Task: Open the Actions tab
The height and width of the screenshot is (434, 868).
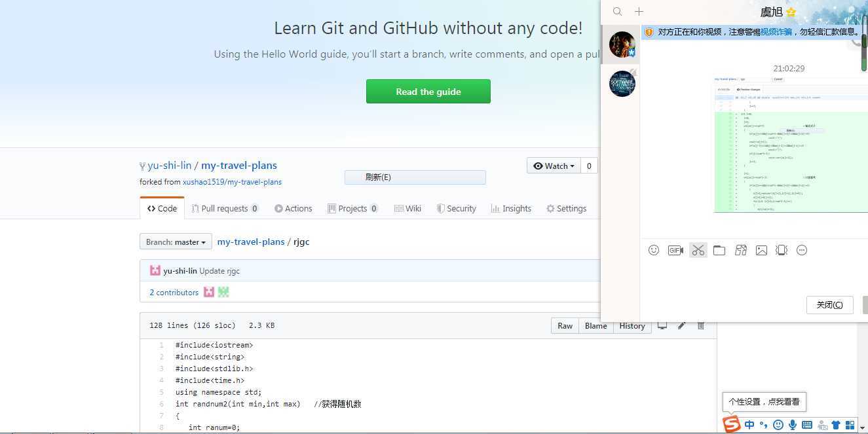Action: click(293, 208)
